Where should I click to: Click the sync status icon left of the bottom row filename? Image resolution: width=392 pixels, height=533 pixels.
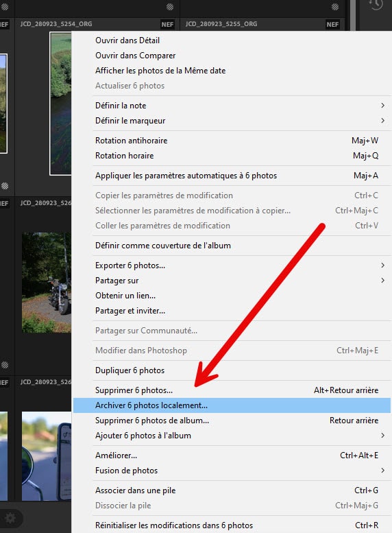4,365
